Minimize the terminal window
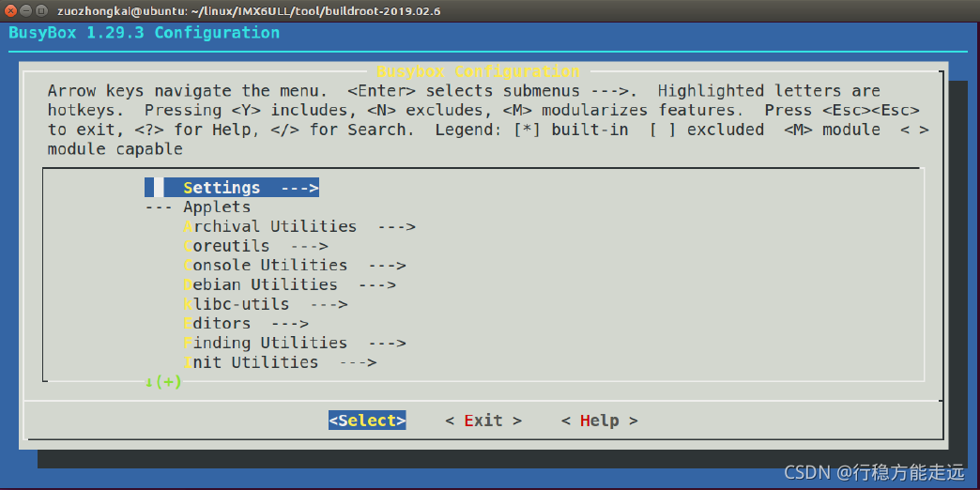The height and width of the screenshot is (490, 980). (25, 10)
